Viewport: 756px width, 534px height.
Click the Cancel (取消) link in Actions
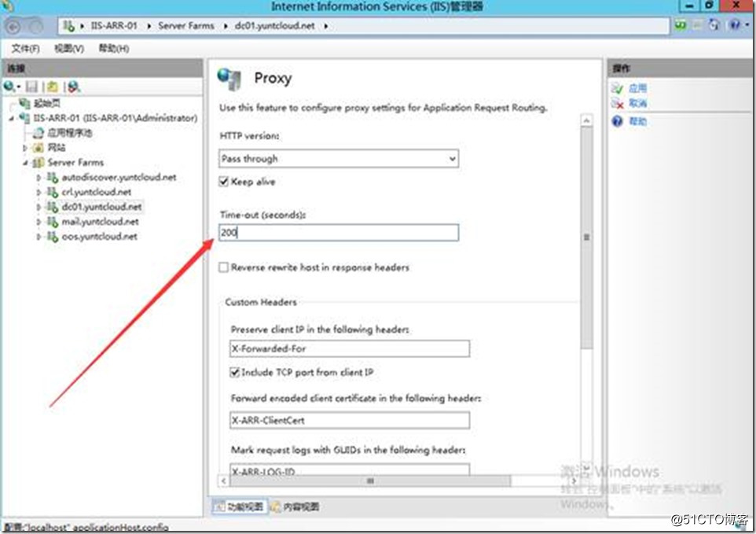[637, 103]
